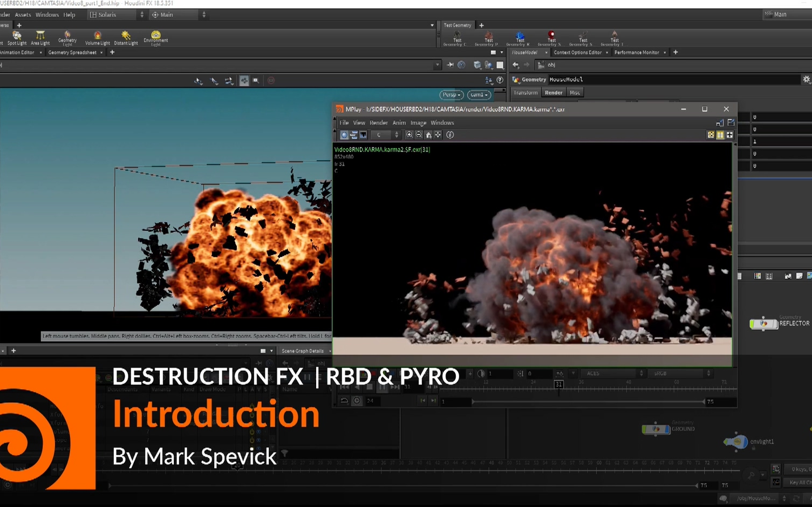Click the MPlay frame range slider

click(x=589, y=401)
